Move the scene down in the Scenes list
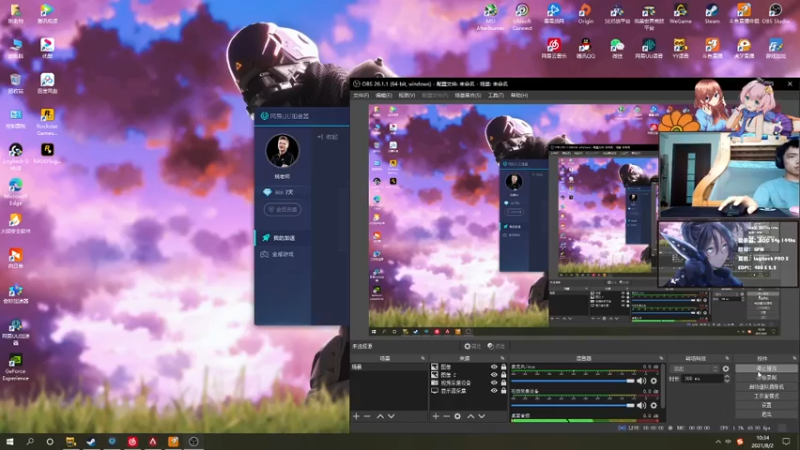800x450 pixels. pos(391,416)
